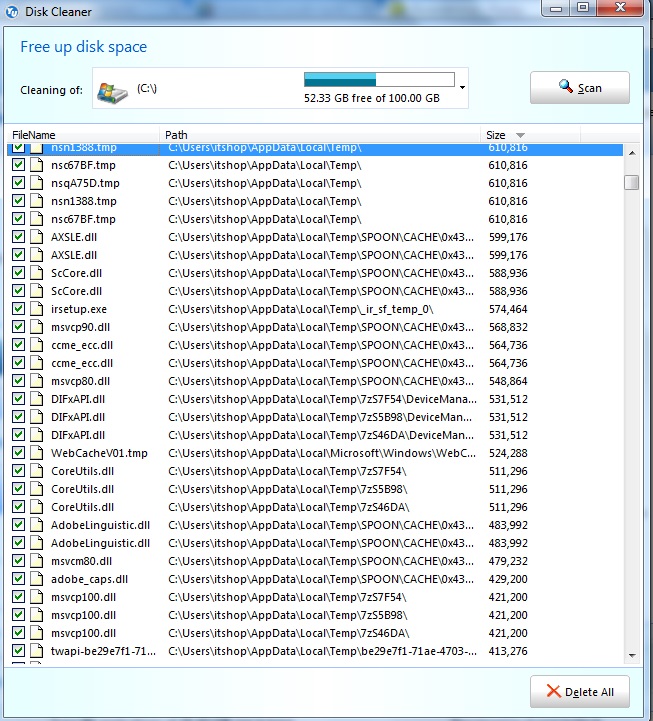
Task: Deselect the adobe_caps.dll checkbox
Action: (x=18, y=578)
